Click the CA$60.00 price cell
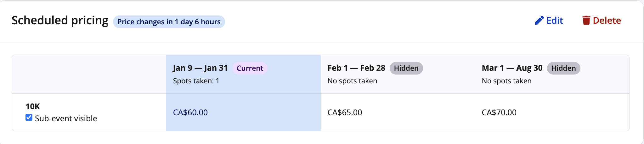 coord(190,112)
